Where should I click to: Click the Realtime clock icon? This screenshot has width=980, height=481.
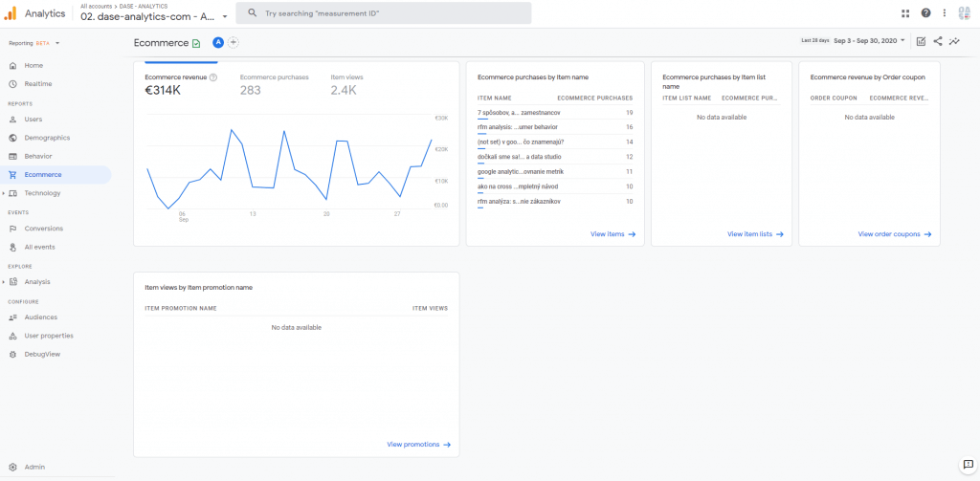click(12, 84)
